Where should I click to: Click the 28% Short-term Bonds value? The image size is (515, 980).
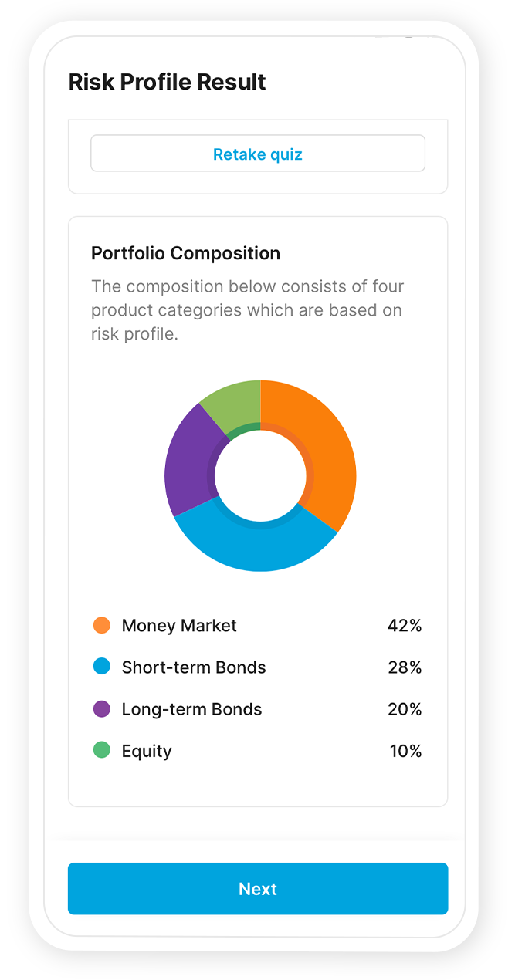405,667
